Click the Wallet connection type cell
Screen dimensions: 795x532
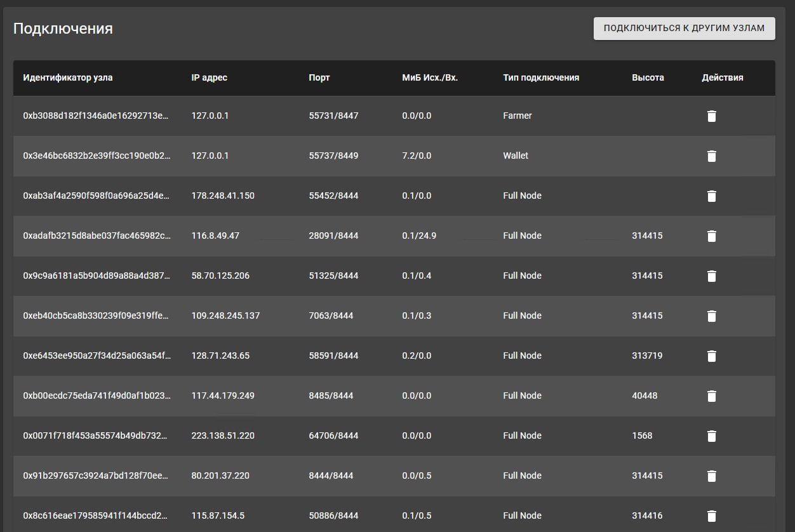point(516,156)
